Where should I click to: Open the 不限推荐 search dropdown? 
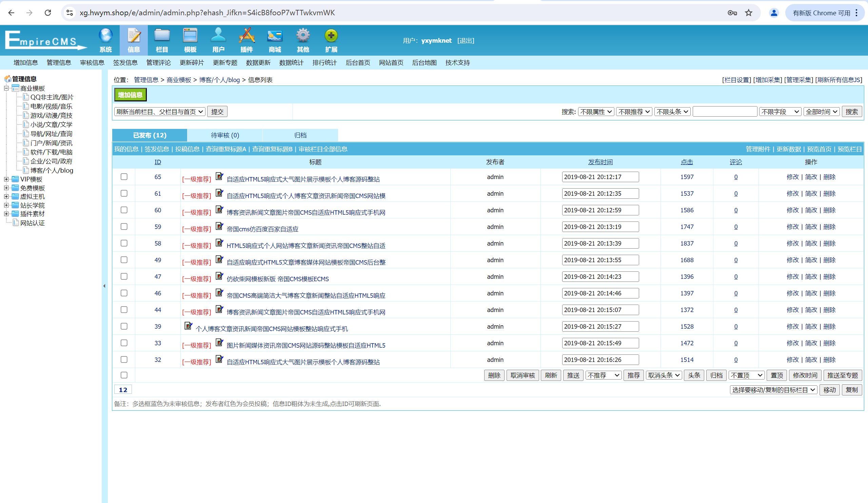(x=634, y=112)
